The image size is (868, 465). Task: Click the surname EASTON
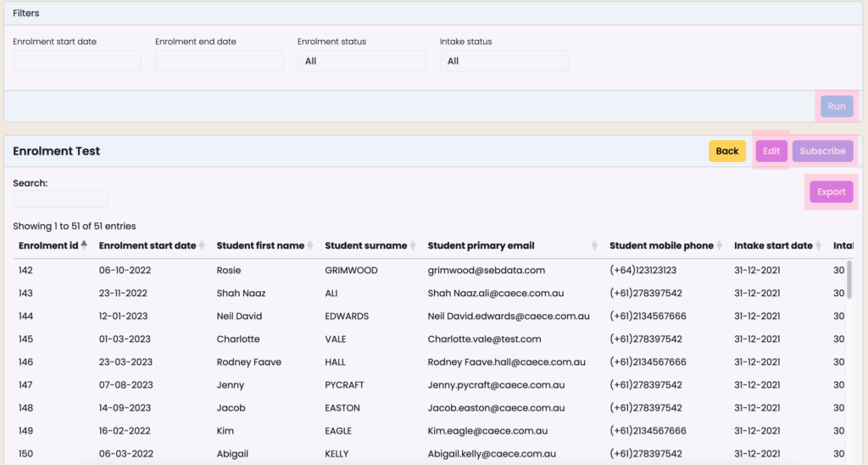click(342, 407)
